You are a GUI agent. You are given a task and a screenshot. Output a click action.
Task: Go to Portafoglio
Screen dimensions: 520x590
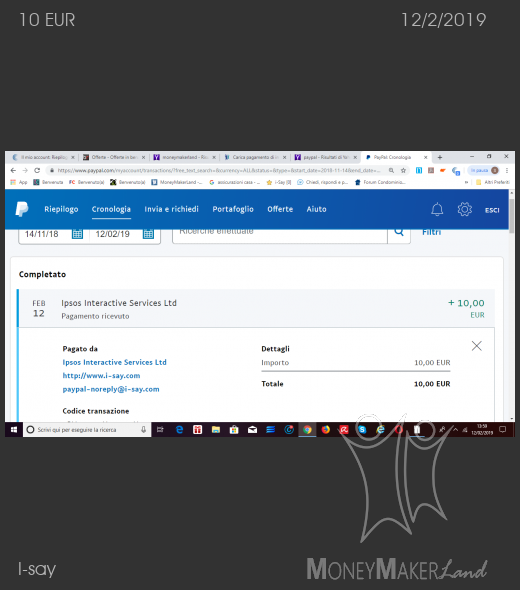[233, 209]
